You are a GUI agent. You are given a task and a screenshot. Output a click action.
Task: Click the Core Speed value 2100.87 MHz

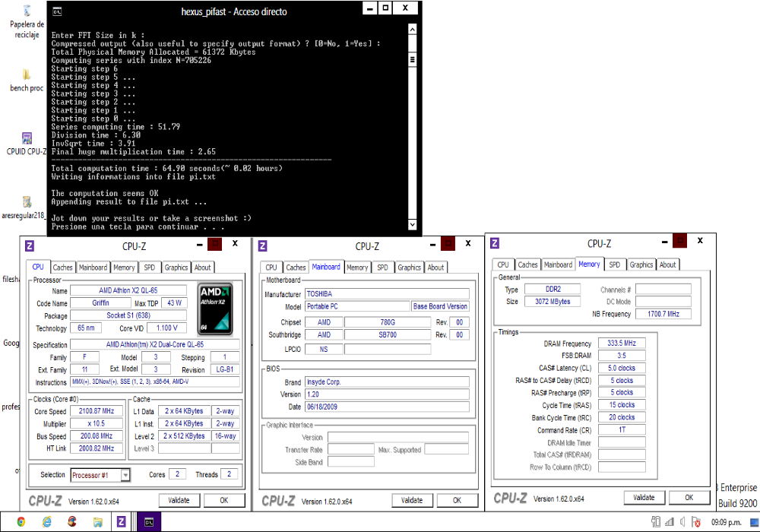(x=97, y=411)
